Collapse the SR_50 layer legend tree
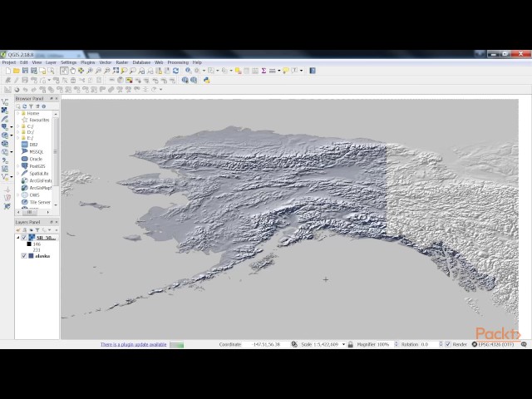This screenshot has width=532, height=399. (18, 238)
